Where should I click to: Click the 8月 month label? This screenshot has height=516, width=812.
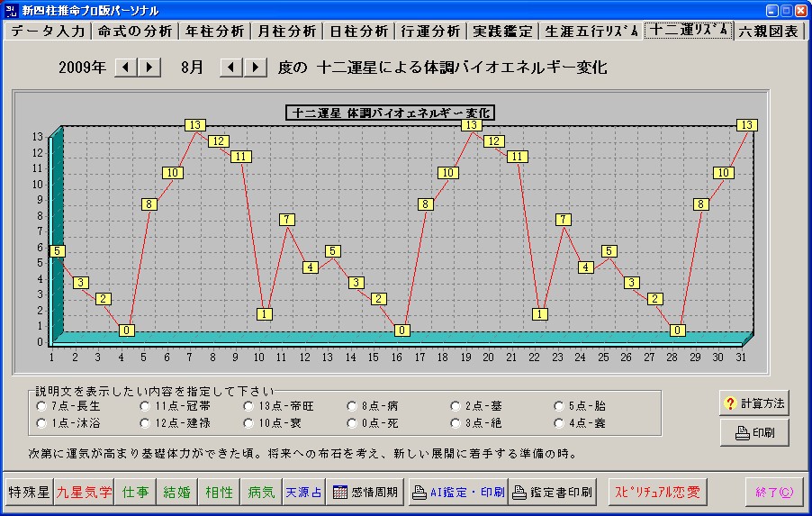(192, 68)
